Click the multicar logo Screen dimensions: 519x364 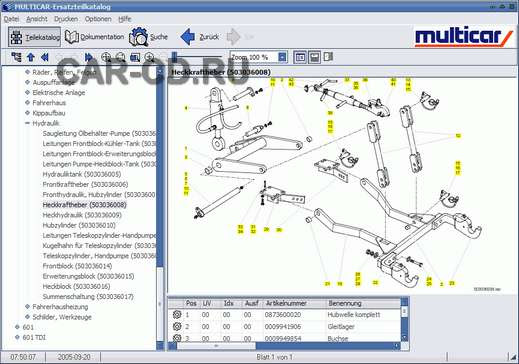click(x=463, y=37)
